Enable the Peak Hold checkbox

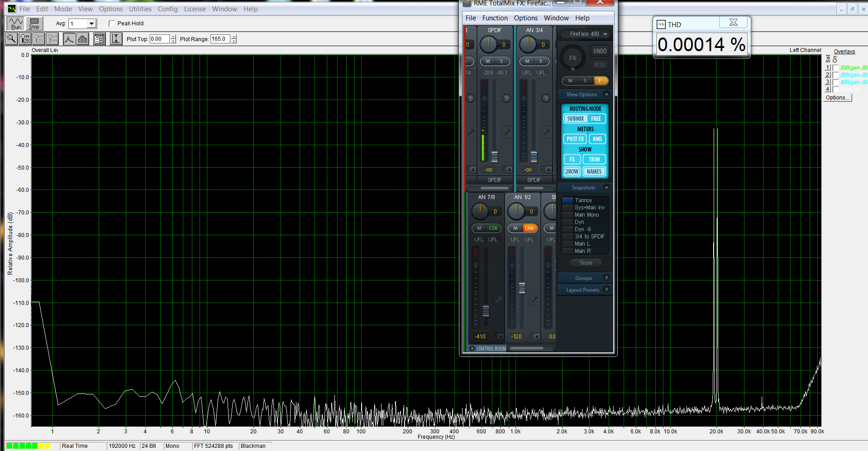pos(112,24)
